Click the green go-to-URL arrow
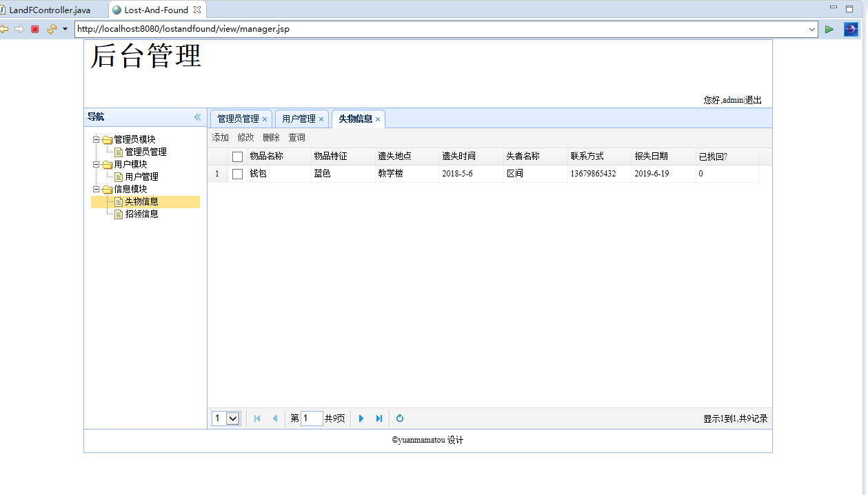 829,29
